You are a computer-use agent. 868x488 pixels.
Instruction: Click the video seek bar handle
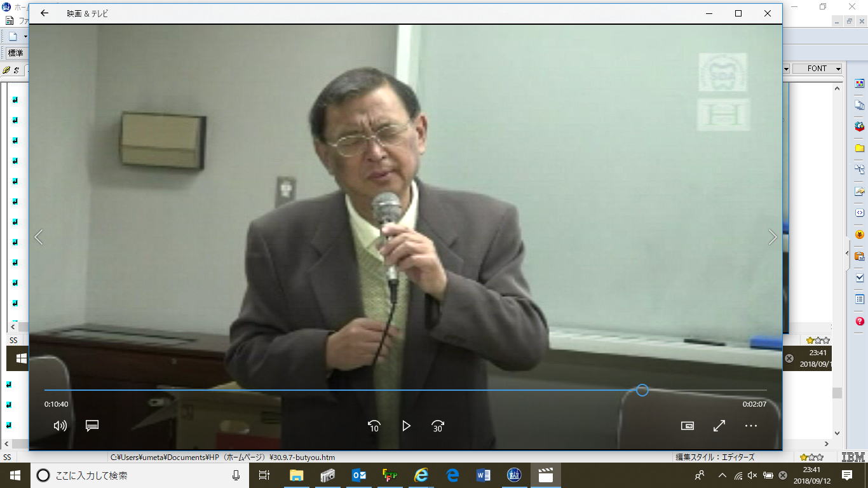(x=642, y=390)
